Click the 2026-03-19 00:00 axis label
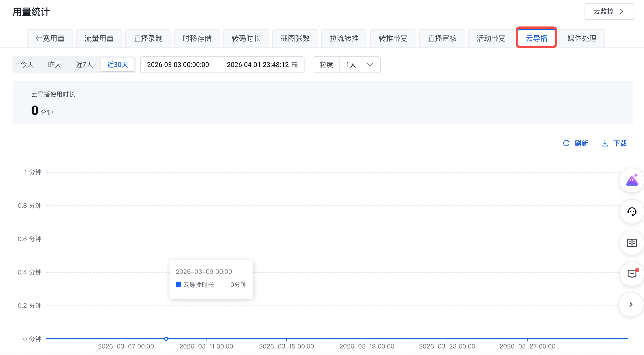 [x=367, y=346]
